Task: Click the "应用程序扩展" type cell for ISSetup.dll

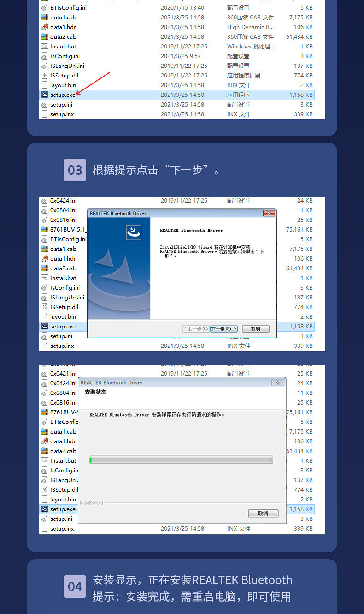Action: tap(244, 75)
